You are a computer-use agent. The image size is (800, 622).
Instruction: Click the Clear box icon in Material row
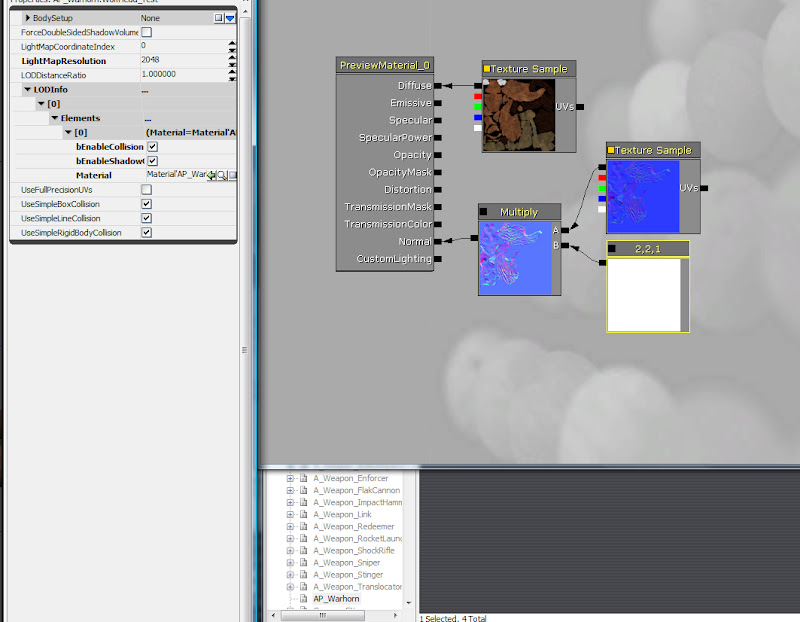pos(233,175)
